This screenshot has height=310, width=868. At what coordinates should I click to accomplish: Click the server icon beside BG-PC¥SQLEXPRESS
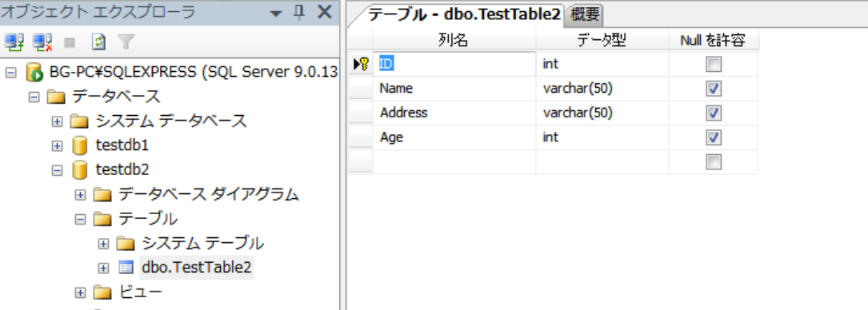[x=35, y=72]
